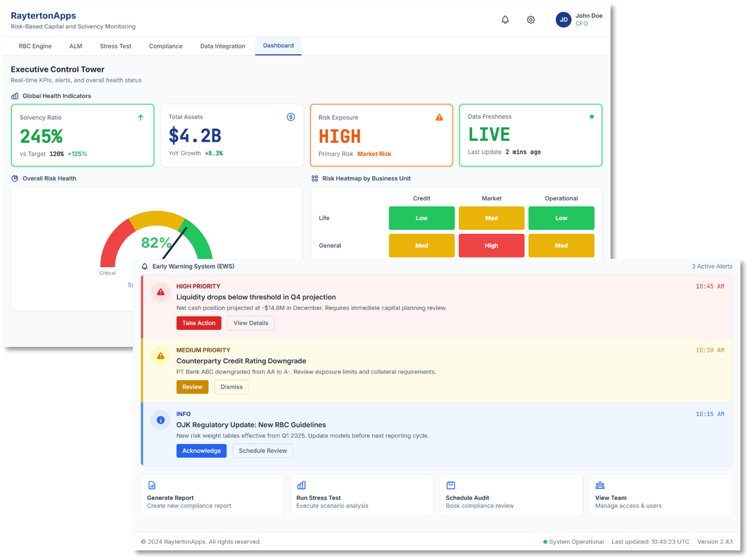The width and height of the screenshot is (750, 560).
Task: Select the Compliance tab
Action: 165,46
